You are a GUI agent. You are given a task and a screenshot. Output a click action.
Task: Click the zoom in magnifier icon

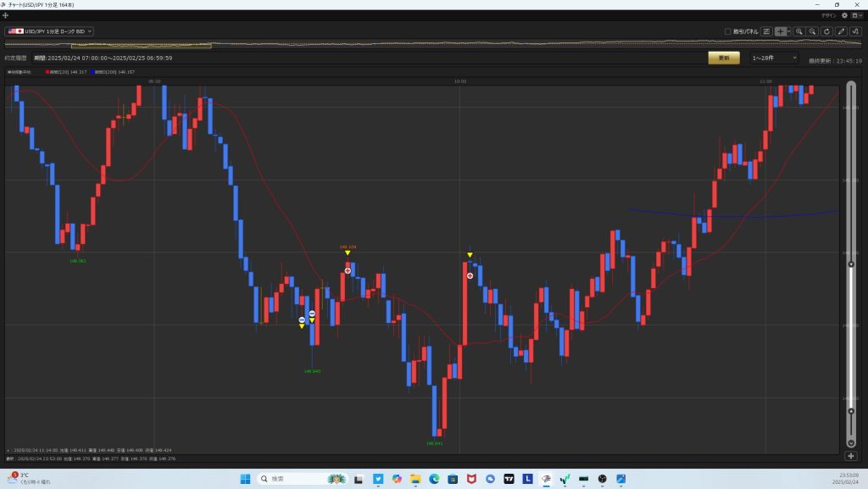799,31
